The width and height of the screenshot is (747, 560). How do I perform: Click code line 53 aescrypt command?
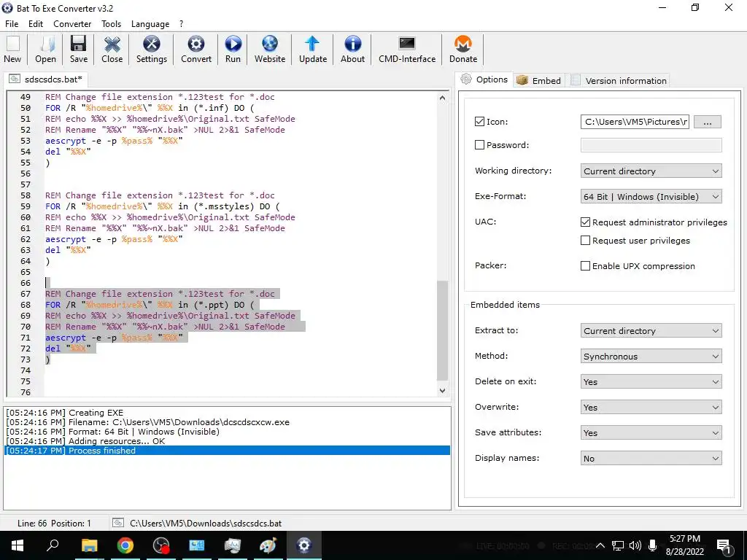click(x=114, y=141)
